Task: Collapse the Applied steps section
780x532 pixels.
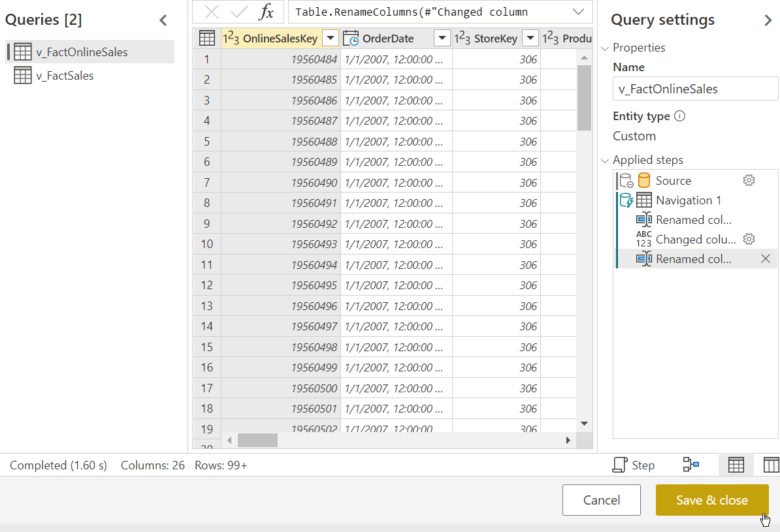Action: coord(605,161)
